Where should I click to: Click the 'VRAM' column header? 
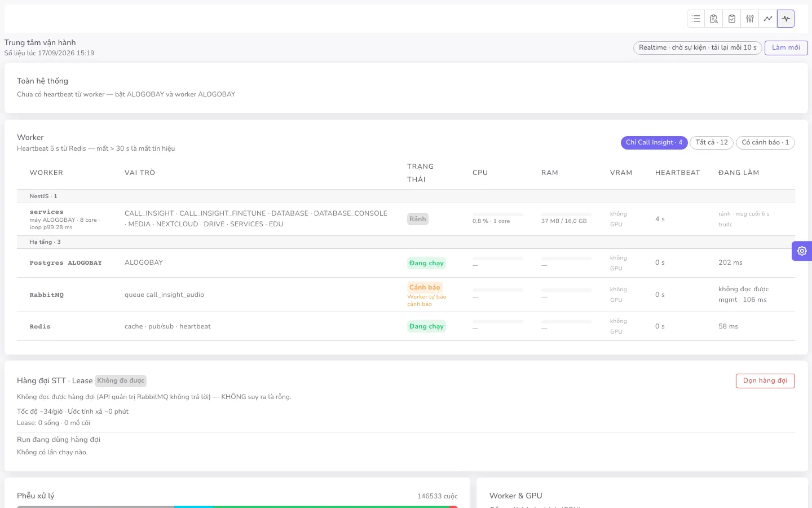click(x=621, y=173)
